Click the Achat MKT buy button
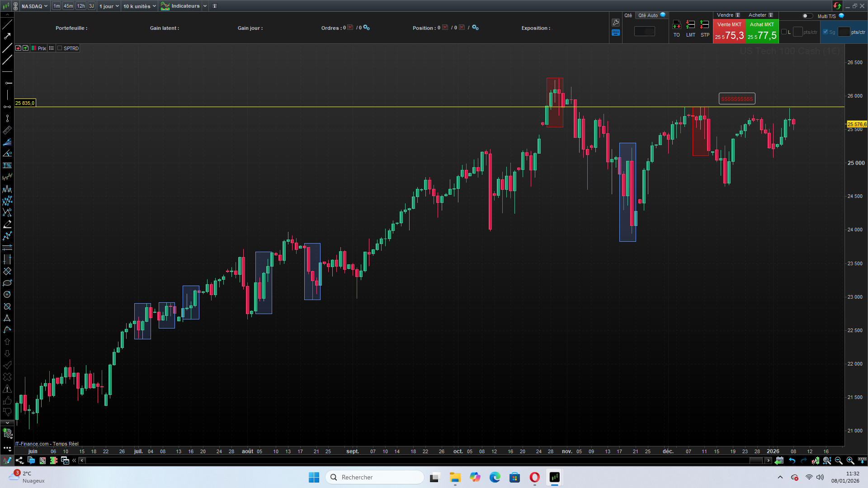Viewport: 868px width, 488px height. point(762,32)
